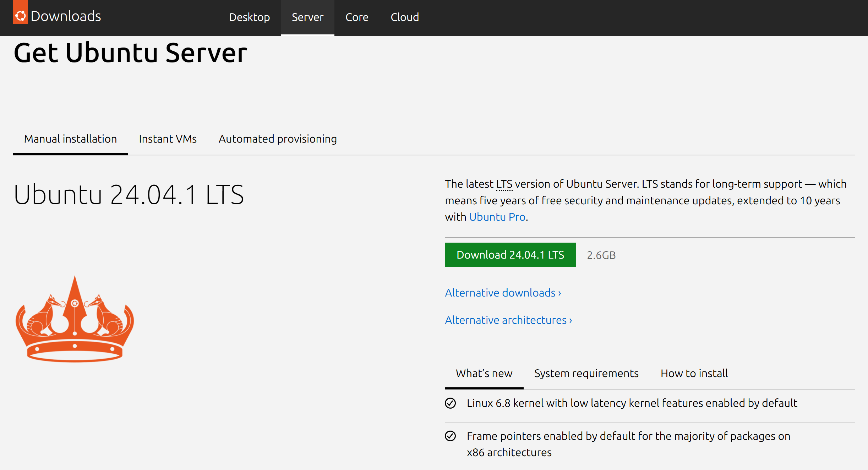Click the Frame pointers enabled feature text
Image resolution: width=868 pixels, height=470 pixels.
click(x=628, y=444)
